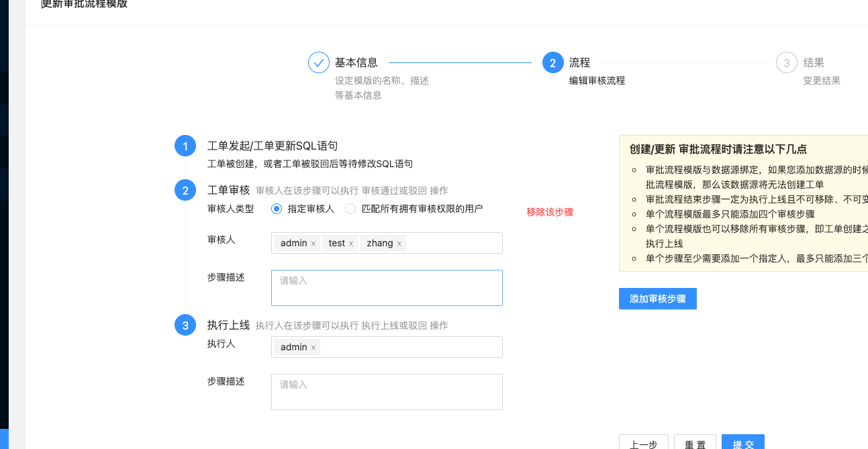This screenshot has width=868, height=449.
Task: 点击工单审核的"步骤描述"输入框
Action: coord(387,287)
